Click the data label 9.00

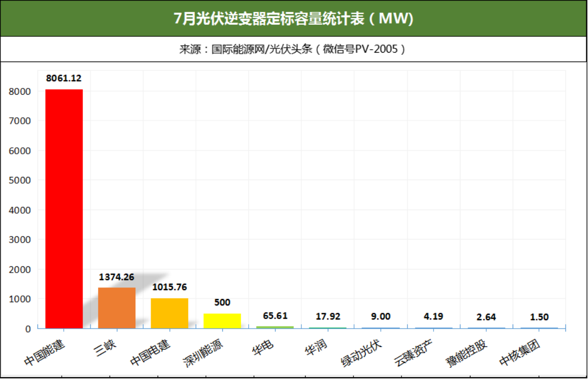click(380, 317)
